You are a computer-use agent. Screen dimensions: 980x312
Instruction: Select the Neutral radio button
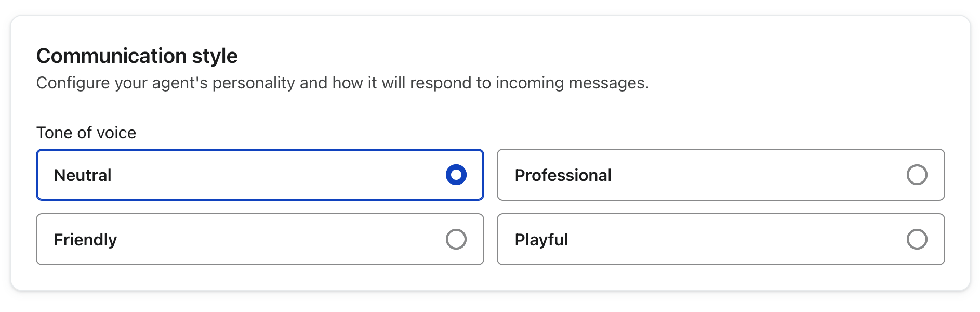pyautogui.click(x=456, y=175)
